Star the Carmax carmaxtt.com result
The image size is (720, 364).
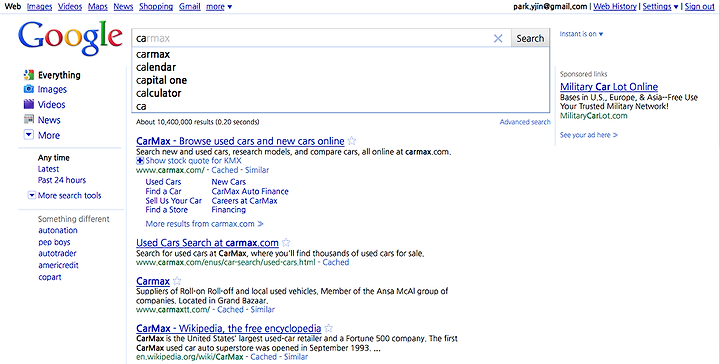point(177,281)
